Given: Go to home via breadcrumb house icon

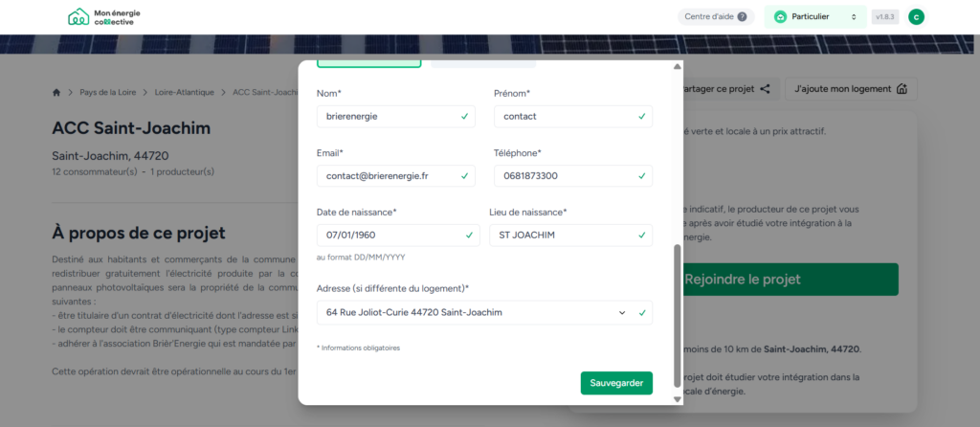Looking at the screenshot, I should 56,92.
